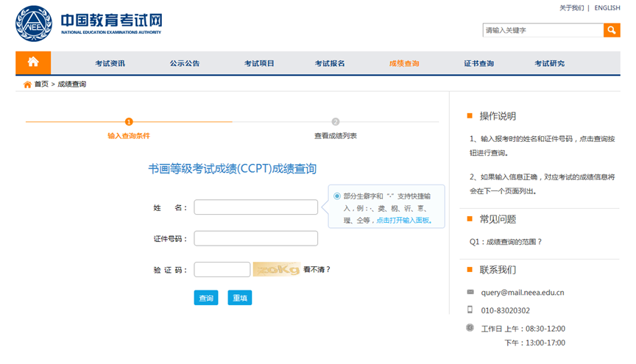Click the NEEA logo emblem

coord(34,24)
